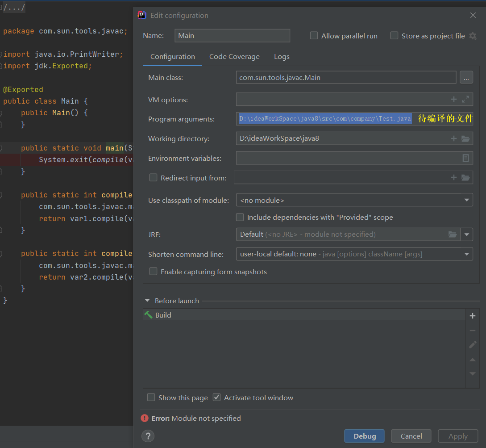Open the JRE selection dropdown

(x=467, y=234)
